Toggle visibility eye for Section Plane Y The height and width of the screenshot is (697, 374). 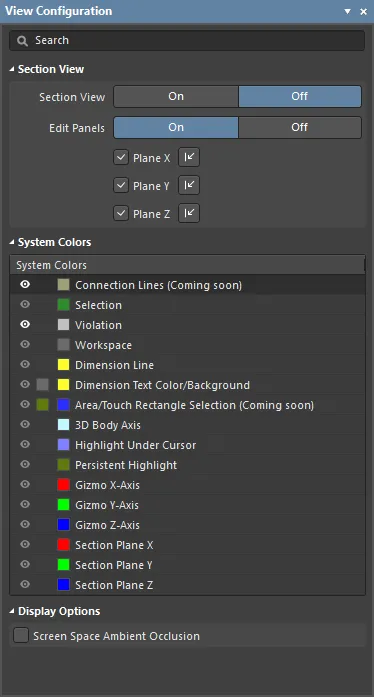click(x=25, y=565)
